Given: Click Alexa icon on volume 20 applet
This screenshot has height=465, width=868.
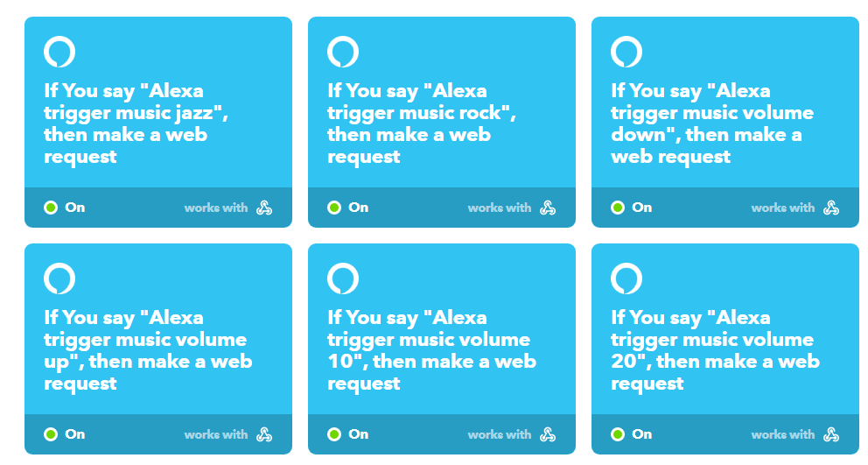Looking at the screenshot, I should coord(626,278).
